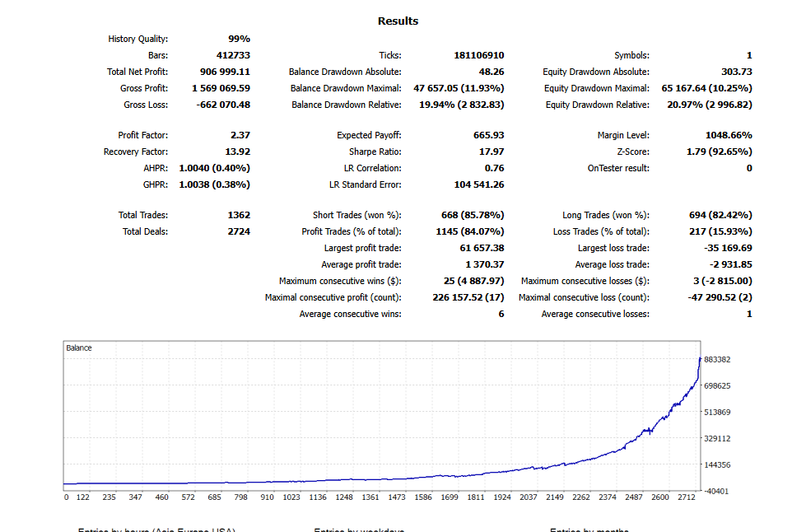Select Balance Drawdown Absolute value 48.26
Image resolution: width=806 pixels, height=532 pixels.
click(491, 72)
